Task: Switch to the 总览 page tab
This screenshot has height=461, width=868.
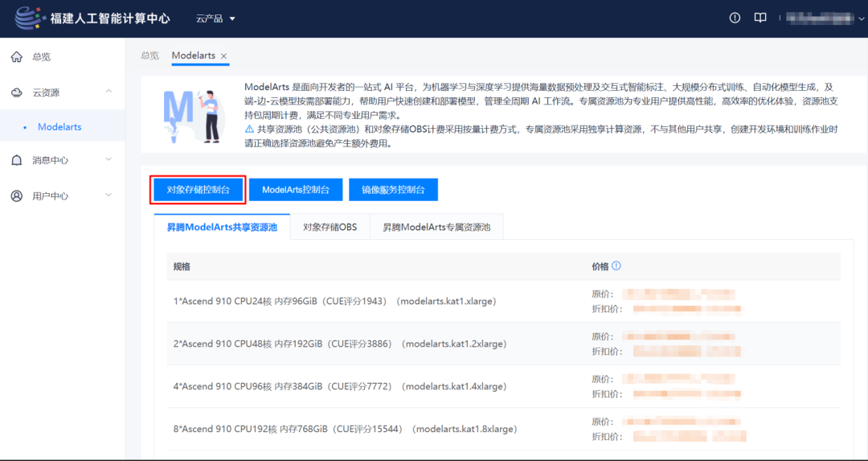Action: pos(149,56)
